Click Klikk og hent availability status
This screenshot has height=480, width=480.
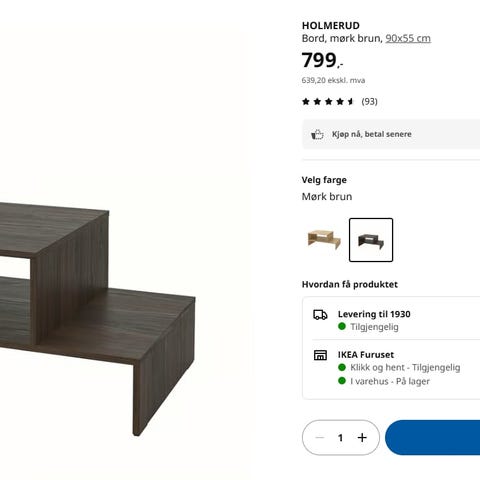tap(405, 367)
